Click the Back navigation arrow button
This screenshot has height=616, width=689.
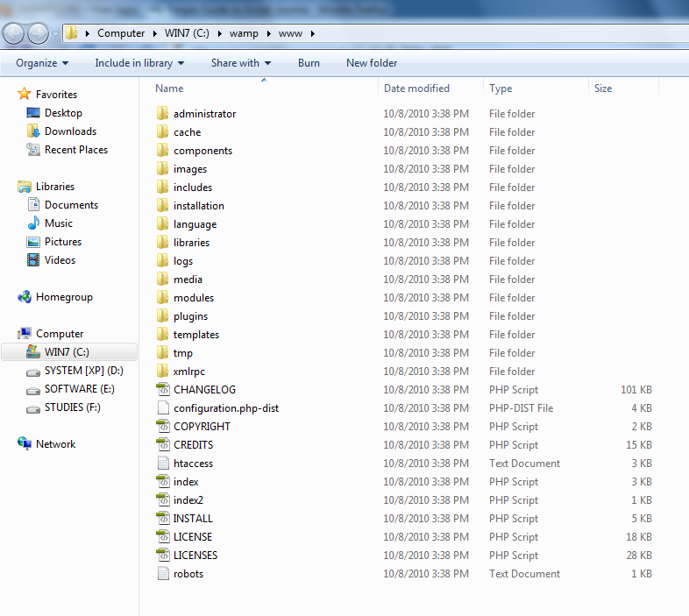[15, 33]
